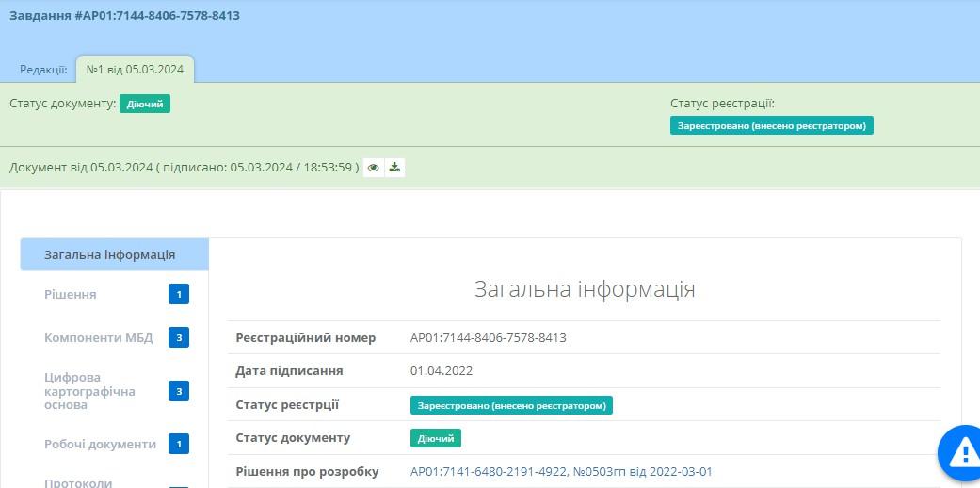Download the signed document via download icon
The width and height of the screenshot is (980, 488).
394,168
